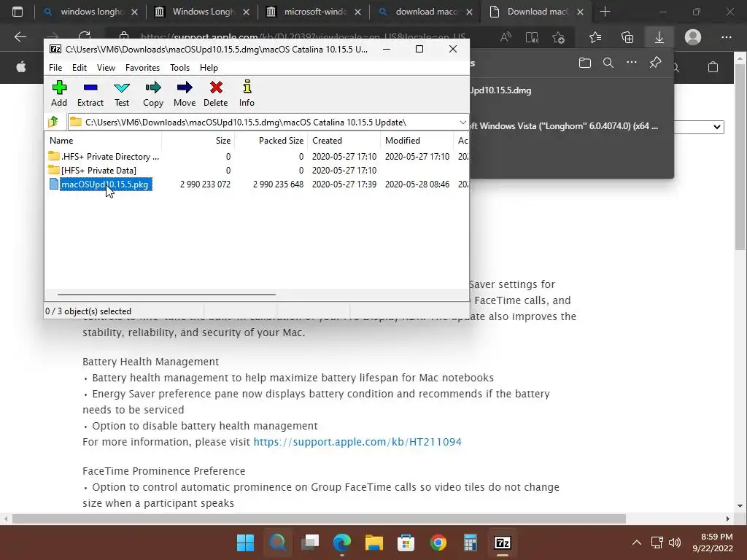Screen dimensions: 747x560
Task: Open the Apple shopping bag icon
Action: tap(713, 67)
